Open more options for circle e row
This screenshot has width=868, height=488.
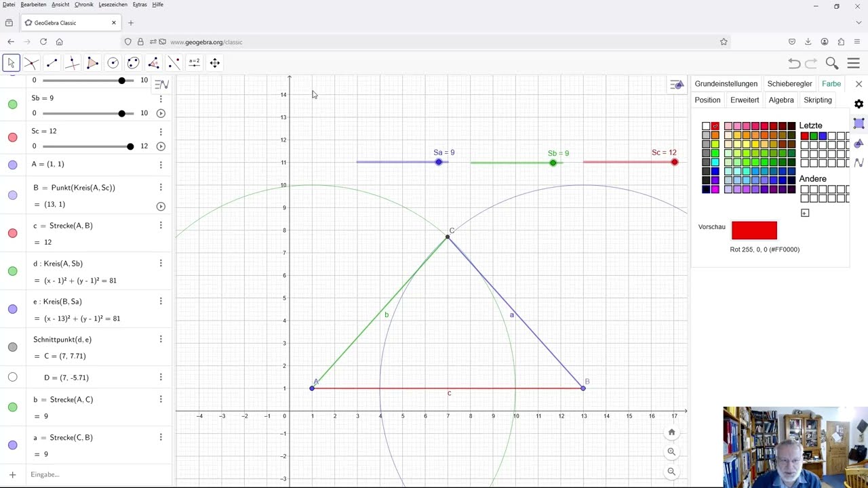pos(161,301)
